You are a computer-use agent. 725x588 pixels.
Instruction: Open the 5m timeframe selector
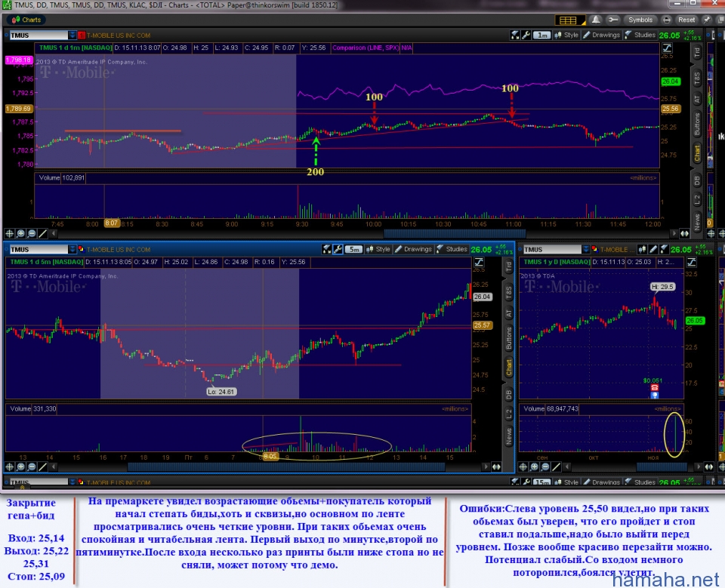tap(353, 250)
